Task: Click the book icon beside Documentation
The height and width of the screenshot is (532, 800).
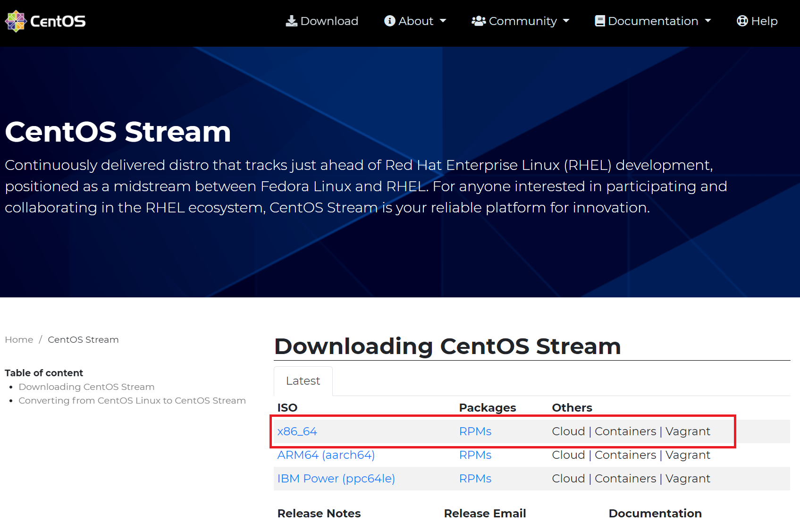Action: coord(600,21)
